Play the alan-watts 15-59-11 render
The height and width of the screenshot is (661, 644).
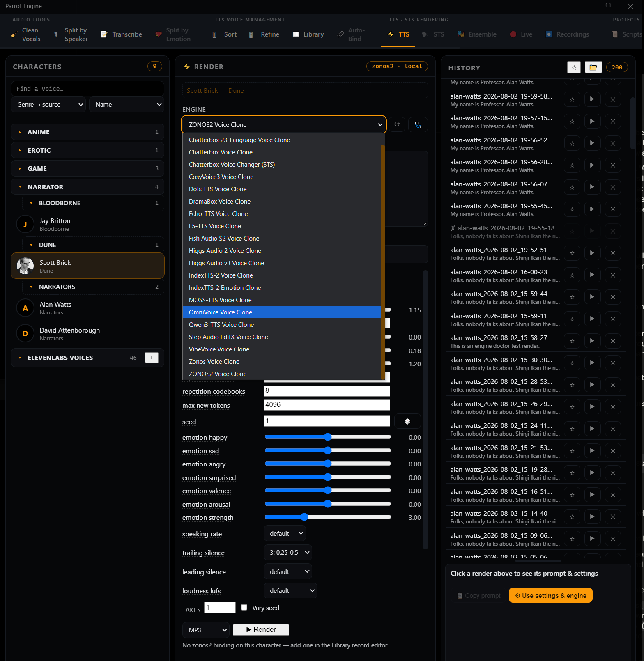click(x=592, y=319)
